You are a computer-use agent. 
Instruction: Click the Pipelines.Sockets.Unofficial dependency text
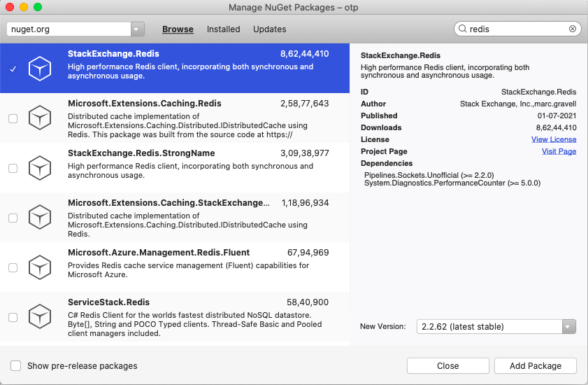point(429,175)
